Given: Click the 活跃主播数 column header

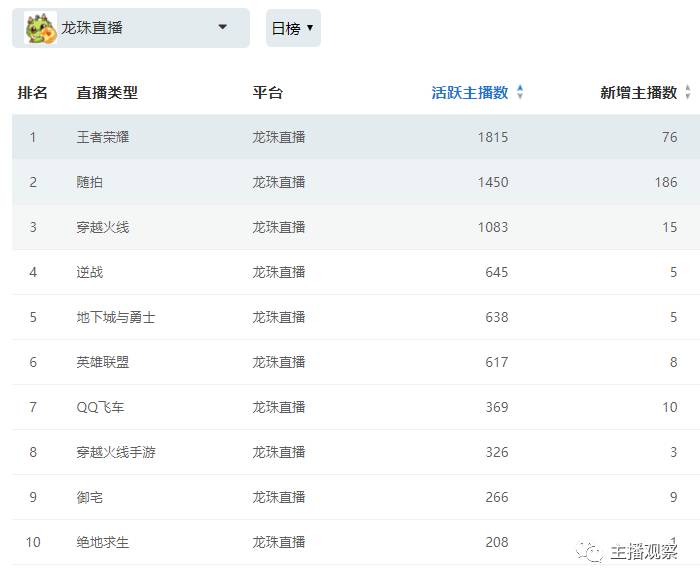Looking at the screenshot, I should tap(470, 93).
